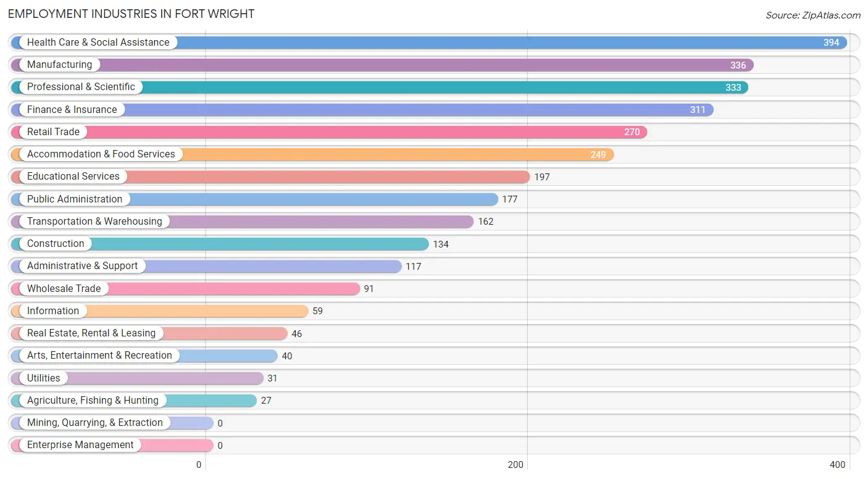Click the Health Care & Social Assistance label
The height and width of the screenshot is (479, 868).
(98, 43)
